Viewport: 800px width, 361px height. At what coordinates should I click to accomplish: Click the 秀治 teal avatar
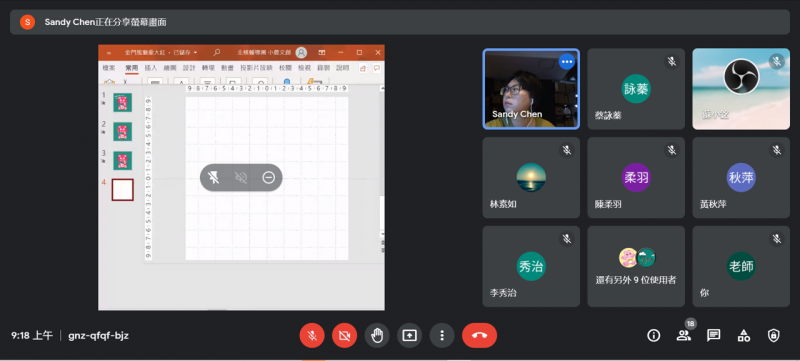(x=531, y=266)
